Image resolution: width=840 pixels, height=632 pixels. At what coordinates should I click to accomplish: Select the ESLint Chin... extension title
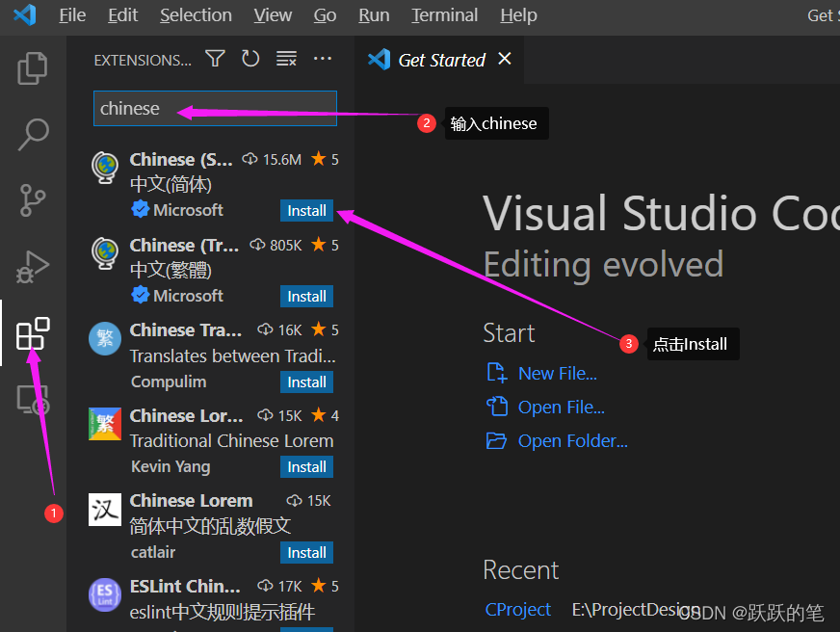point(185,587)
